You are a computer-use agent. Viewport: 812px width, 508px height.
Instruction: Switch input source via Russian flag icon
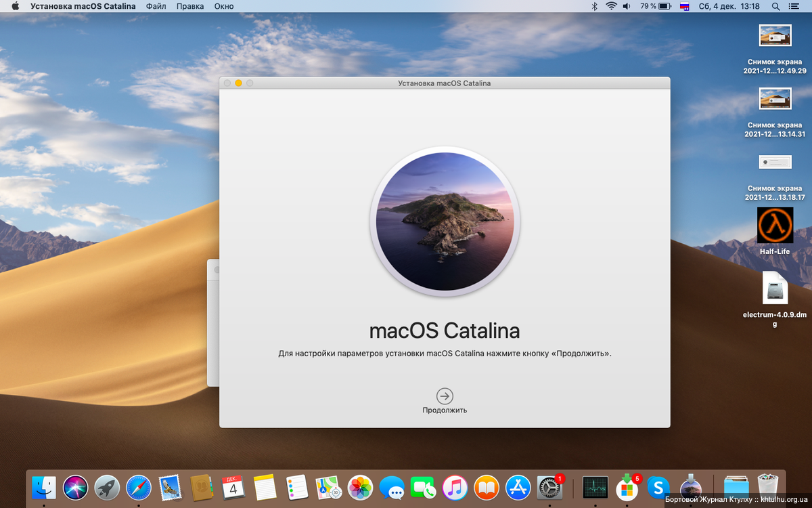[x=684, y=6]
